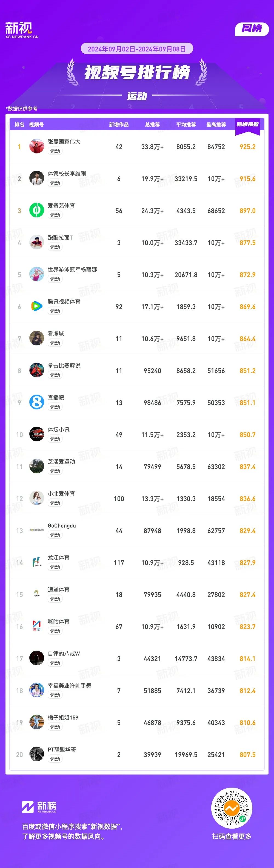The width and height of the screenshot is (274, 868).
Task: Click the 925.2 index score value
Action: click(247, 147)
